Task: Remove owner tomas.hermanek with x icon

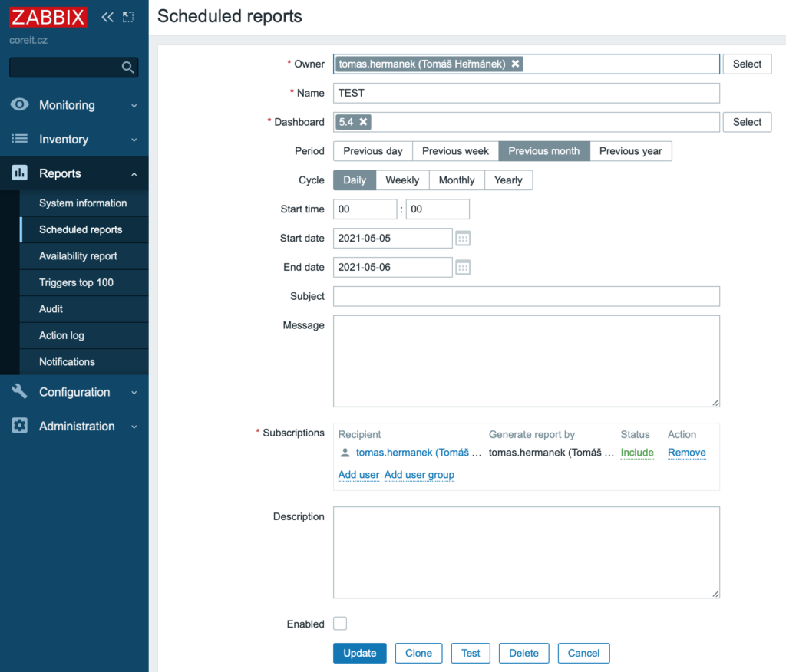Action: click(515, 64)
